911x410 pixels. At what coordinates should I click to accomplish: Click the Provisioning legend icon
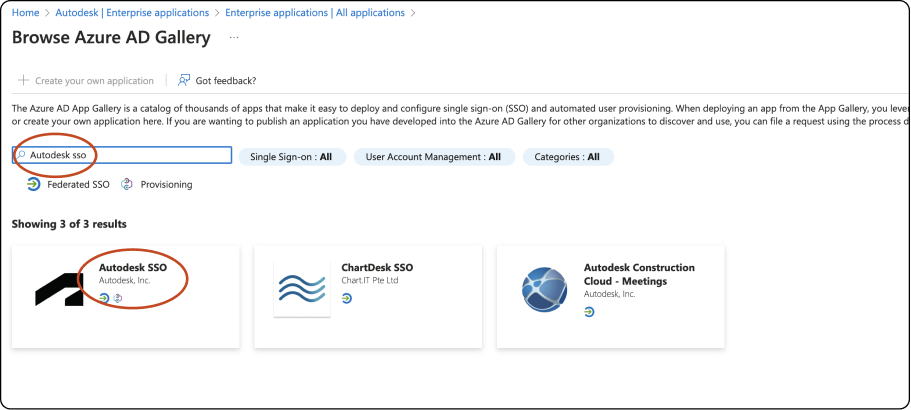click(127, 184)
